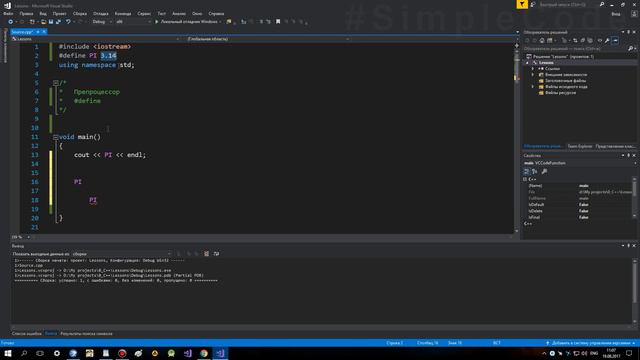This screenshot has height=360, width=640.
Task: Click the Categorized view icon in Properties panel
Action: click(x=527, y=171)
